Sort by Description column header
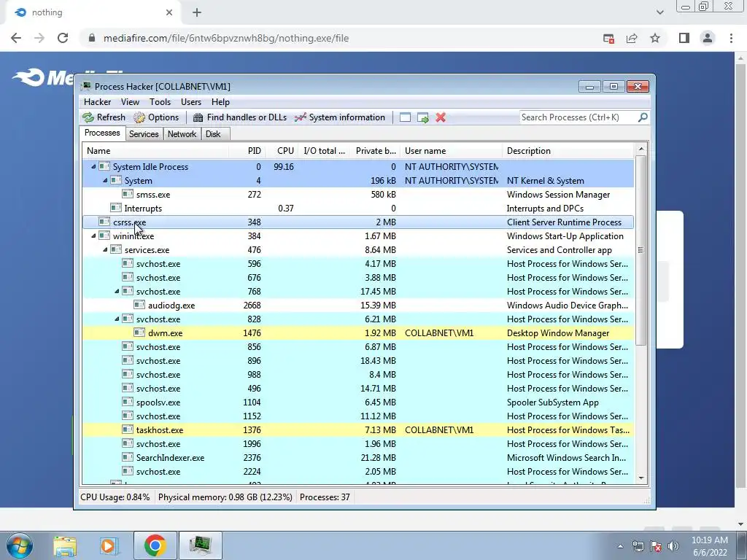This screenshot has width=747, height=560. click(568, 151)
